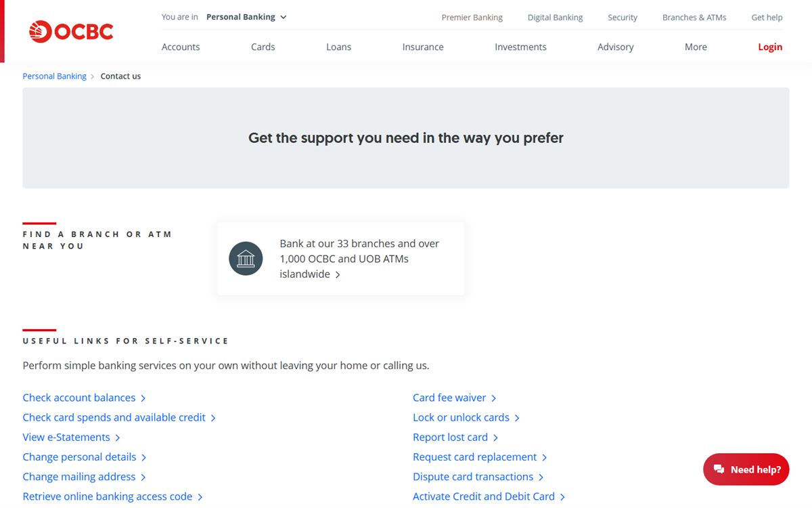
Task: Open the Advisory menu
Action: click(x=616, y=47)
